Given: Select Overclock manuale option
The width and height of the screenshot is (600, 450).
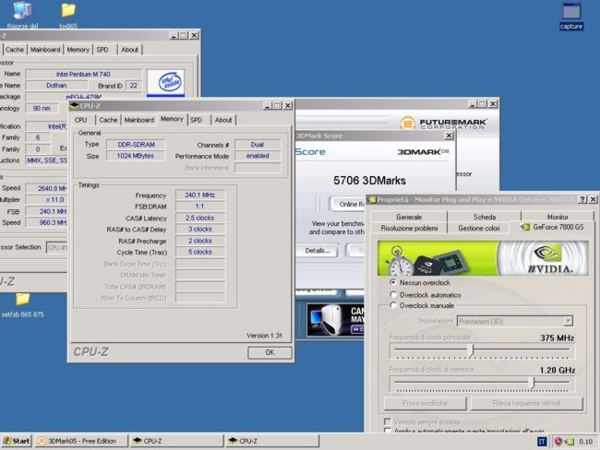Looking at the screenshot, I should click(394, 305).
